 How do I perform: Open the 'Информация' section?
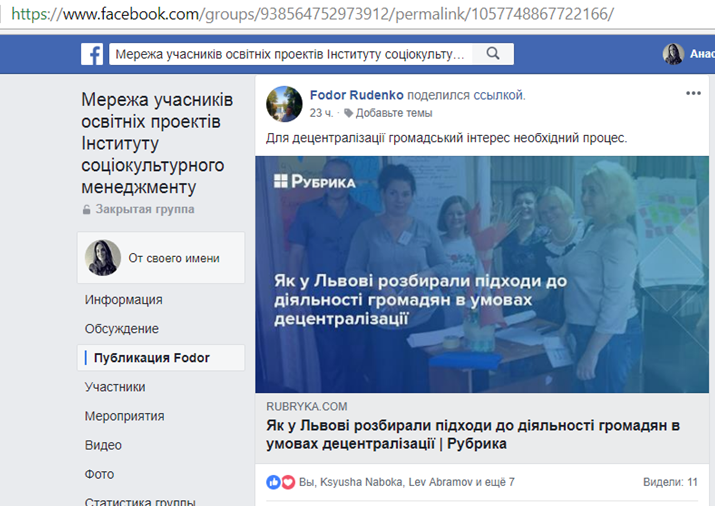pyautogui.click(x=124, y=300)
